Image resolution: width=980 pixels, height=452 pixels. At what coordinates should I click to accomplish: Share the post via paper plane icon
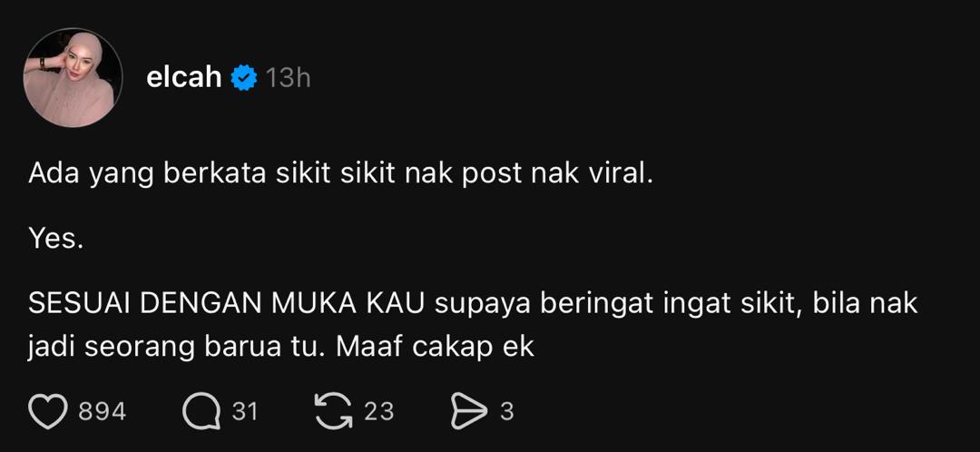tap(469, 411)
